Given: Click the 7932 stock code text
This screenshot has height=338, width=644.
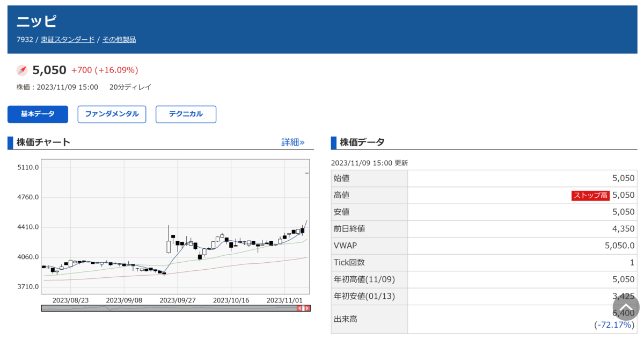Looking at the screenshot, I should click(25, 39).
